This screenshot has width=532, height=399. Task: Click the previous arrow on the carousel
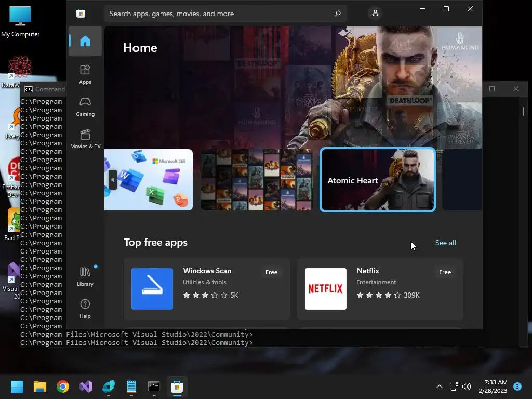tap(113, 180)
